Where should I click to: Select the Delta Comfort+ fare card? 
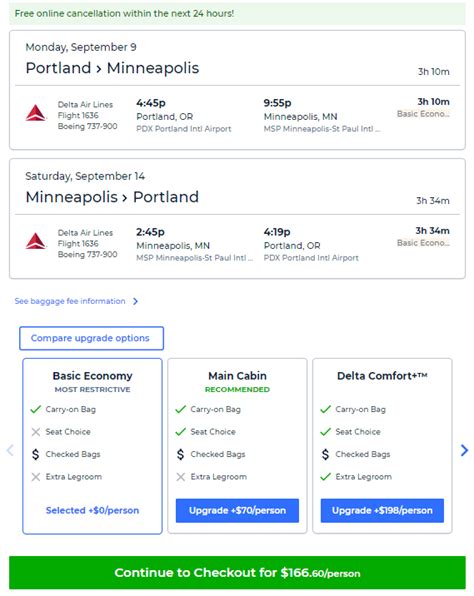(382, 446)
